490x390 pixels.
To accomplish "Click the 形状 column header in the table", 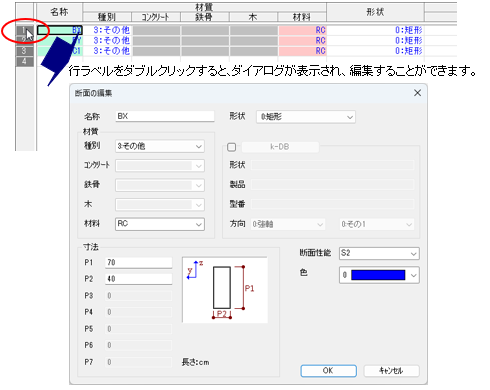I will [375, 12].
